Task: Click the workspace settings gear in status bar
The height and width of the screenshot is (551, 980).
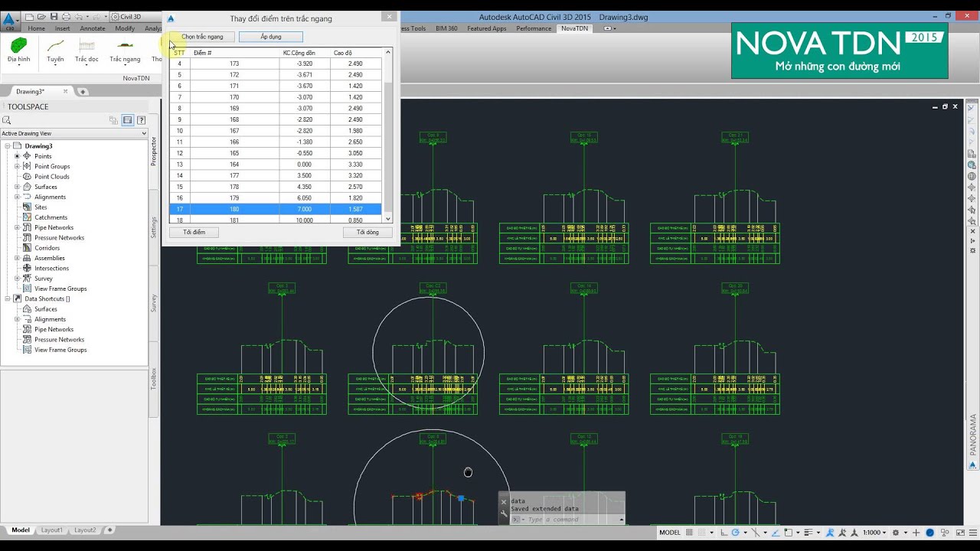Action: pyautogui.click(x=896, y=533)
